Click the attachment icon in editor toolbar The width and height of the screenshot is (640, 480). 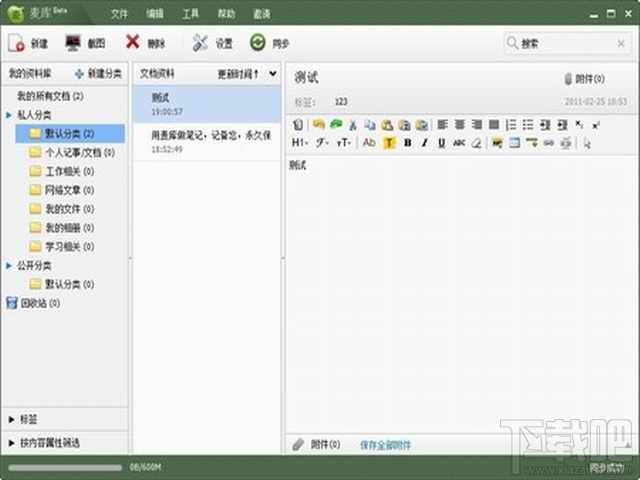point(298,124)
